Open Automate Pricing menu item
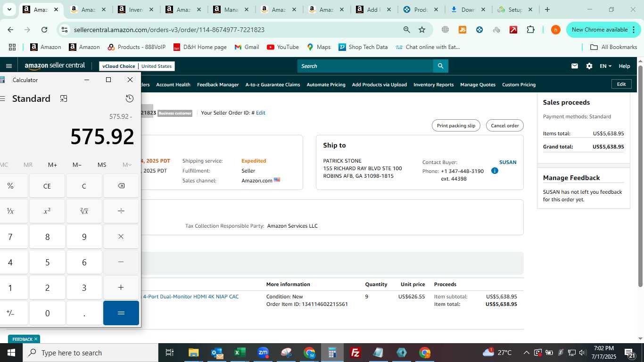644x362 pixels. [x=326, y=84]
